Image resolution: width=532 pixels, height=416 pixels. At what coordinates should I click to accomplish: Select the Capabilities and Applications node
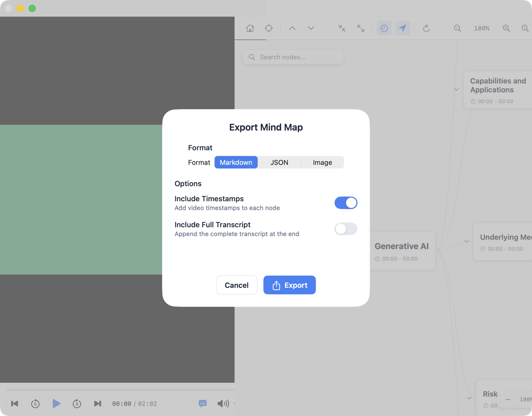498,90
